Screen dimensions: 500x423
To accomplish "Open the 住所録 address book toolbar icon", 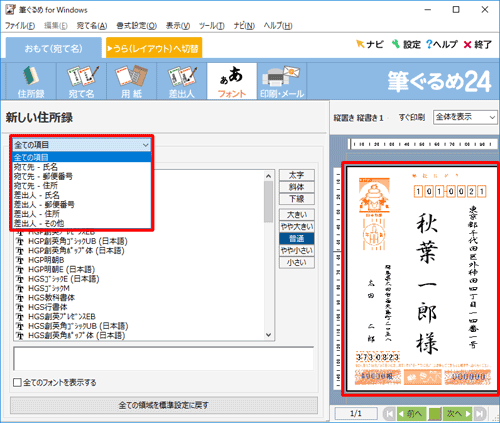I will click(x=31, y=81).
